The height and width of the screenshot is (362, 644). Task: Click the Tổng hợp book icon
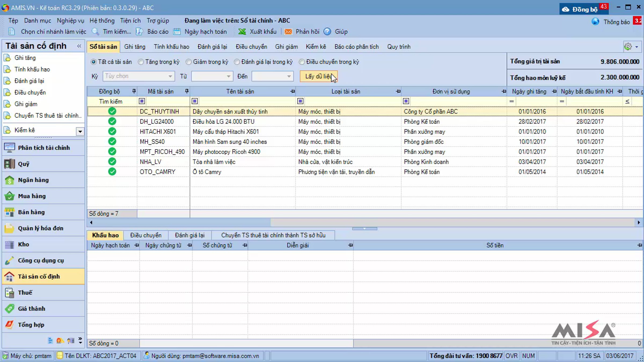pos(9,325)
